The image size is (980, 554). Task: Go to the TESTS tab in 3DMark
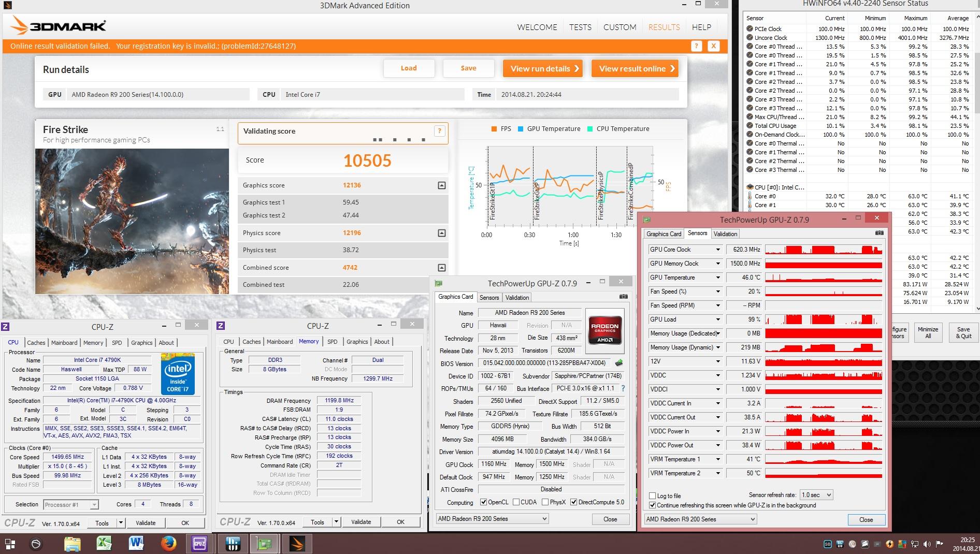point(580,27)
